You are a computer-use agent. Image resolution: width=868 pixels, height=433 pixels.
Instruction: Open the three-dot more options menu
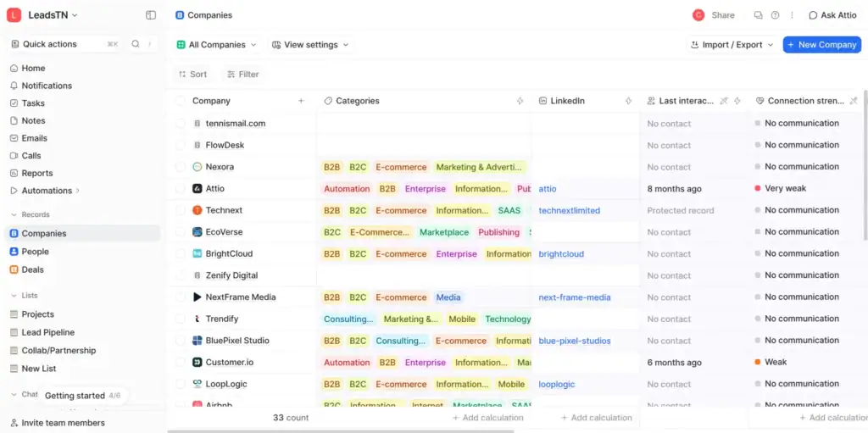[x=792, y=15]
